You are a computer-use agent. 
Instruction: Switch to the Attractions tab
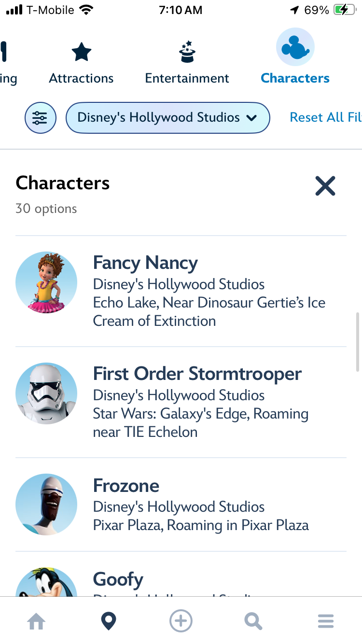(x=81, y=78)
